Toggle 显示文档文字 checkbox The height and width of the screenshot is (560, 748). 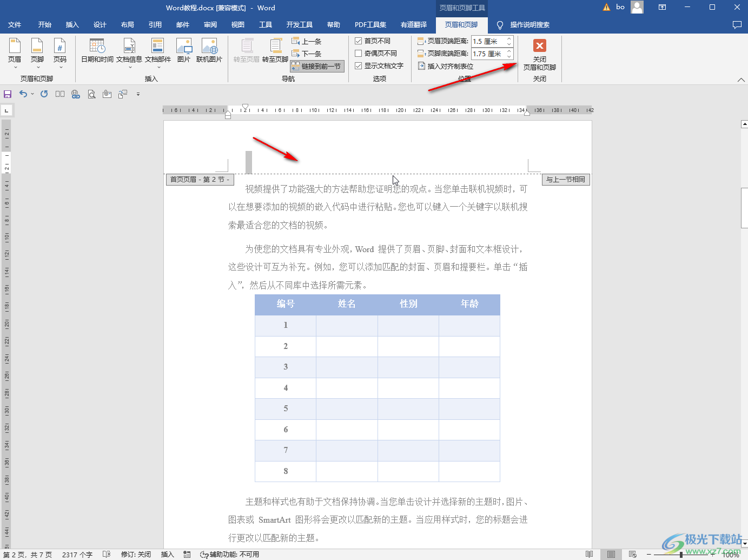tap(379, 66)
